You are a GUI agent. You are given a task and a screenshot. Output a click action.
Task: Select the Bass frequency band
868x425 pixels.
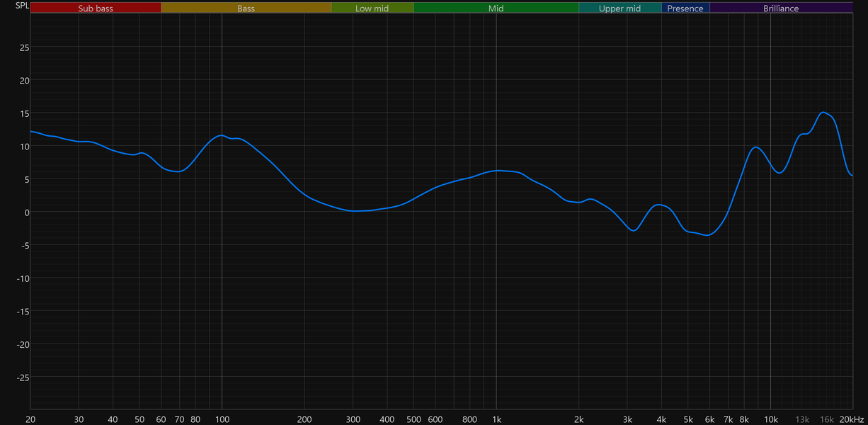click(x=246, y=8)
